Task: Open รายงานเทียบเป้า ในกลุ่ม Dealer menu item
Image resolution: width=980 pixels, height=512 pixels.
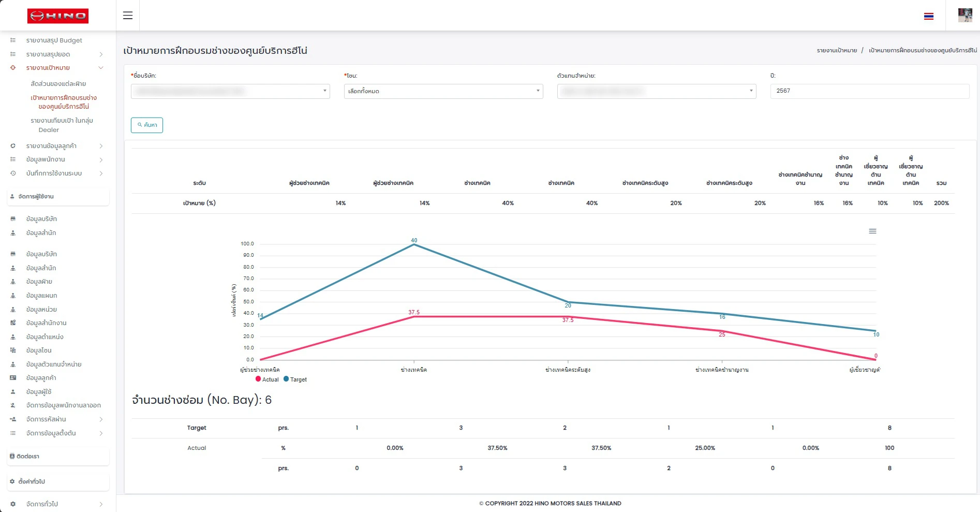Action: pos(62,125)
